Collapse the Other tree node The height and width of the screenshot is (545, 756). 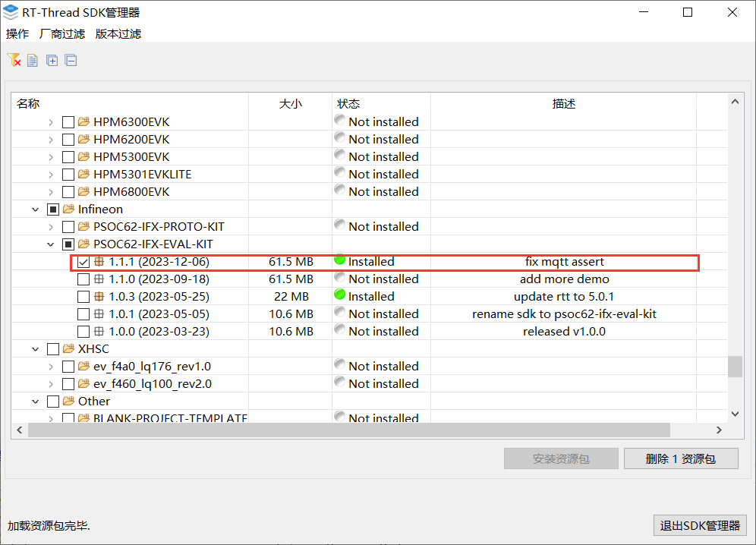35,402
